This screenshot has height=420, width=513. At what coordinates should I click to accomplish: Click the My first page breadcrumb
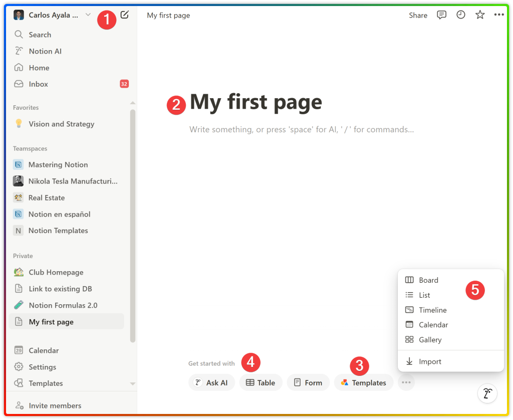click(168, 16)
